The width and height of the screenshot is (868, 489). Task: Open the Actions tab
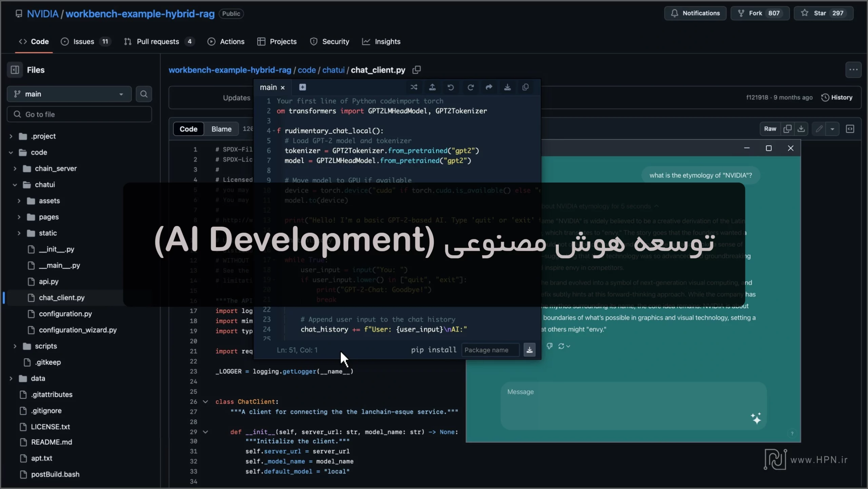226,41
